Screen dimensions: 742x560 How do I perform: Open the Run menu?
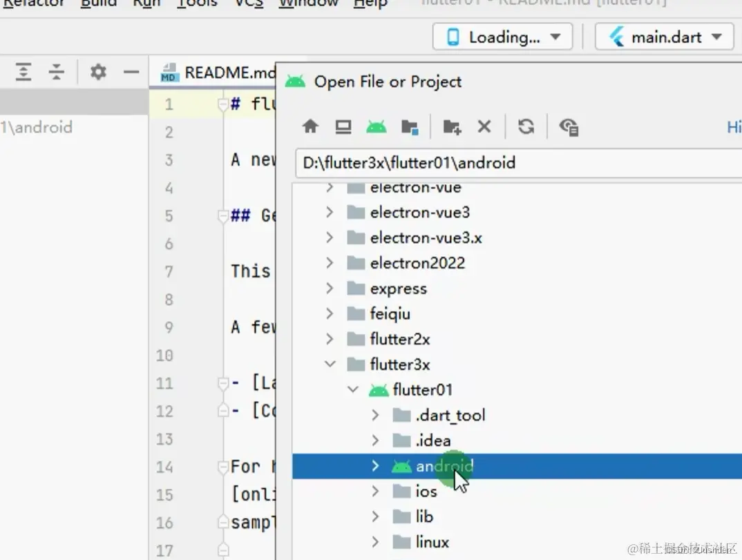tap(146, 3)
